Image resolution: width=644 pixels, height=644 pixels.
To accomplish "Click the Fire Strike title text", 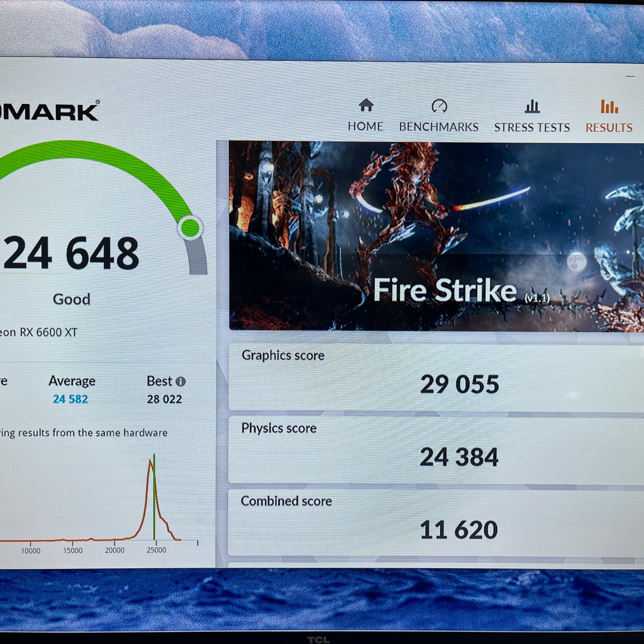I will pos(445,291).
